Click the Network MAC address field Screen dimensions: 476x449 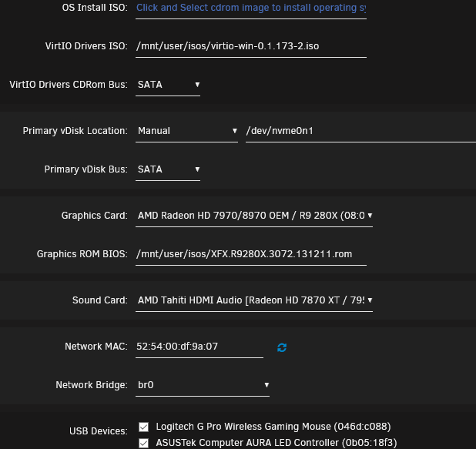coord(199,347)
